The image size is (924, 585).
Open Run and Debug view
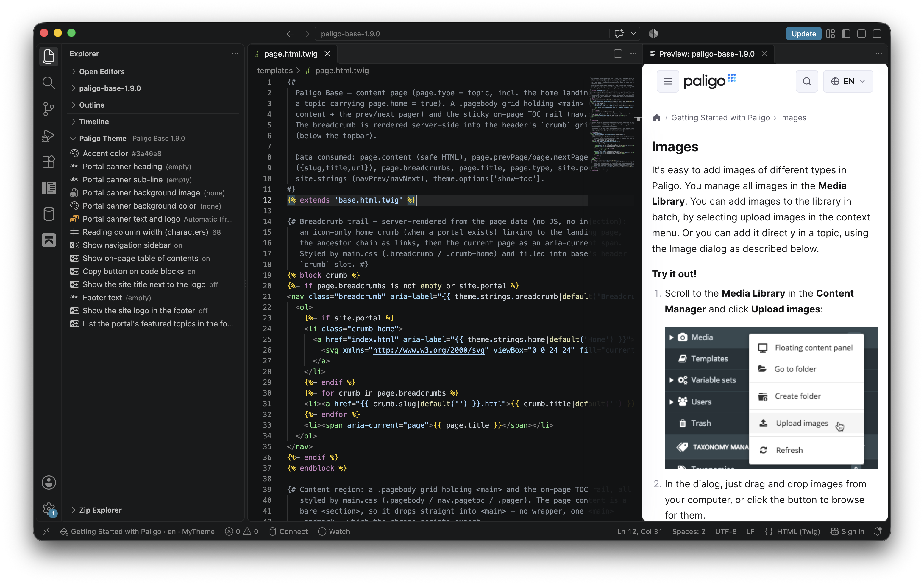(x=49, y=136)
